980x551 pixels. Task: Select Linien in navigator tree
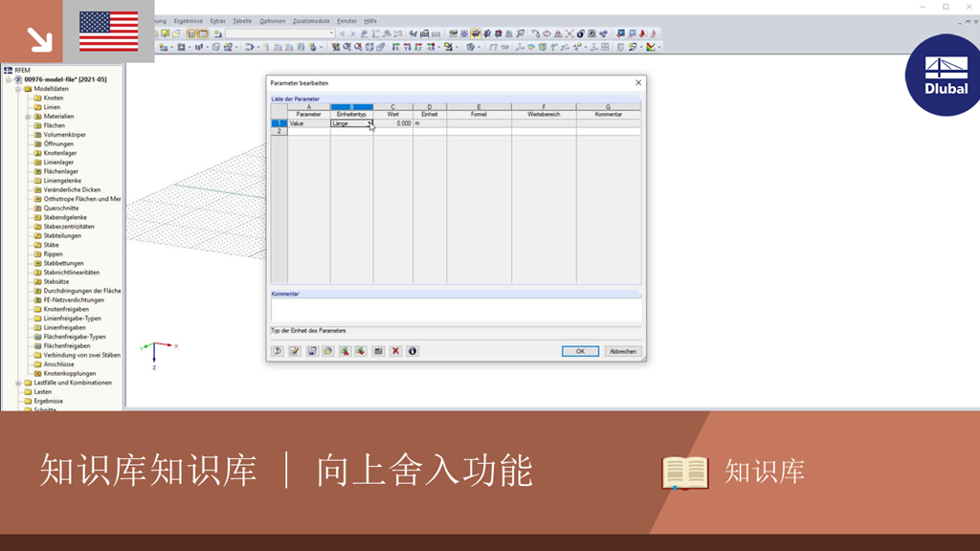(52, 107)
